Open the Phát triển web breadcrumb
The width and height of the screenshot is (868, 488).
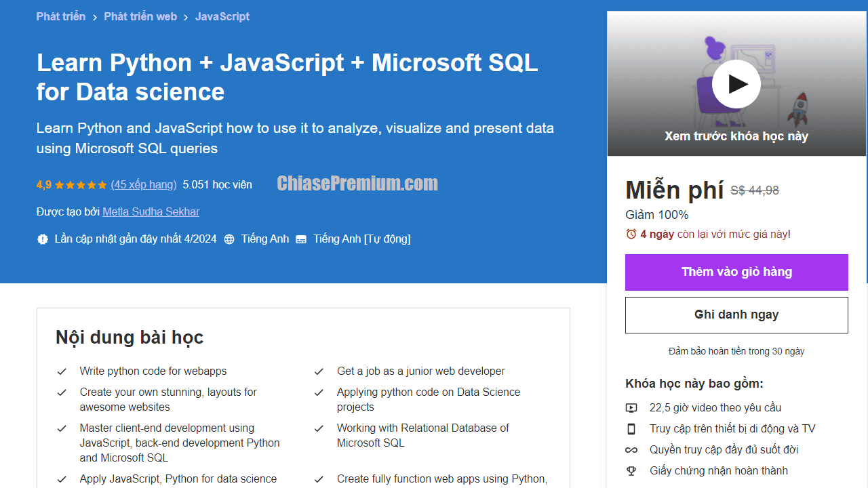point(140,16)
